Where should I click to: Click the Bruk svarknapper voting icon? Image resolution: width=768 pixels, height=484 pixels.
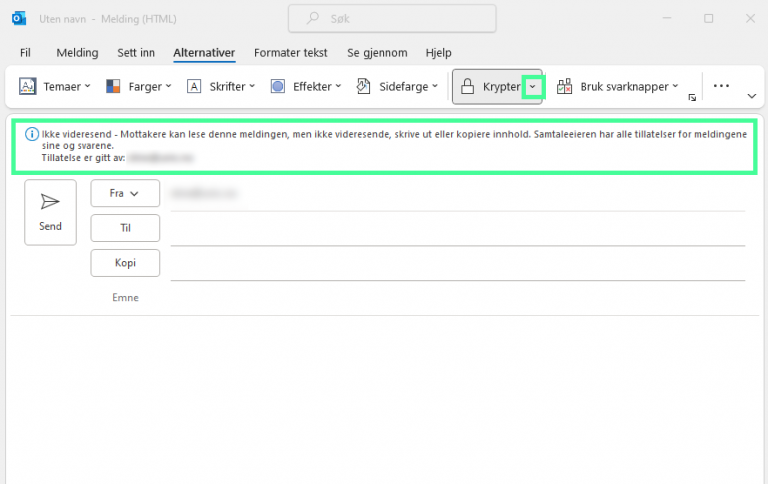coord(565,87)
